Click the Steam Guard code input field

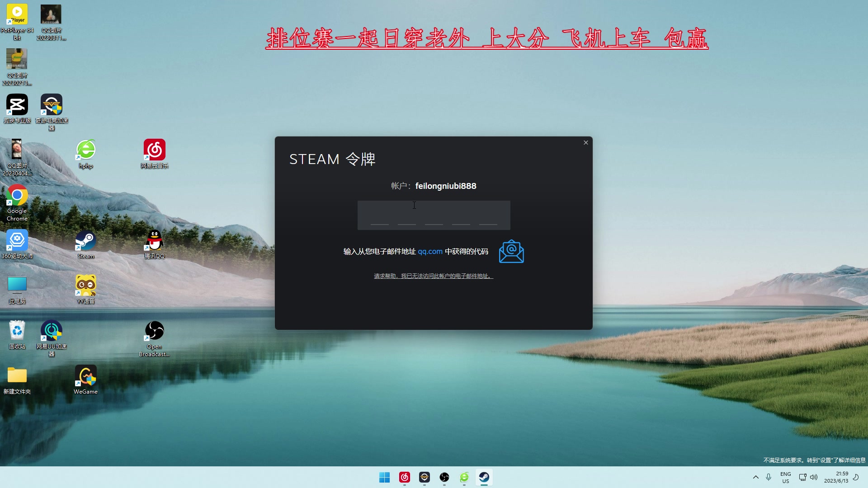coord(434,215)
